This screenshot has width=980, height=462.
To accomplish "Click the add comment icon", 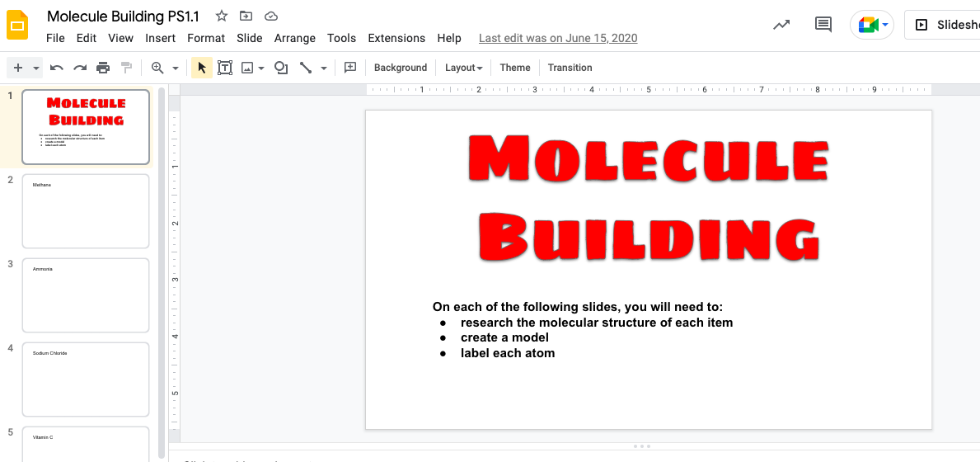I will (x=350, y=68).
